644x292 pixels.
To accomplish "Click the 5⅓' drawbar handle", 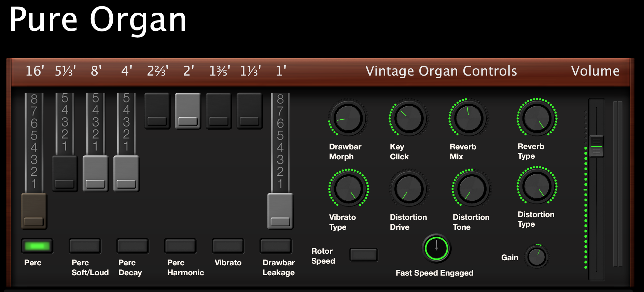I will click(65, 173).
